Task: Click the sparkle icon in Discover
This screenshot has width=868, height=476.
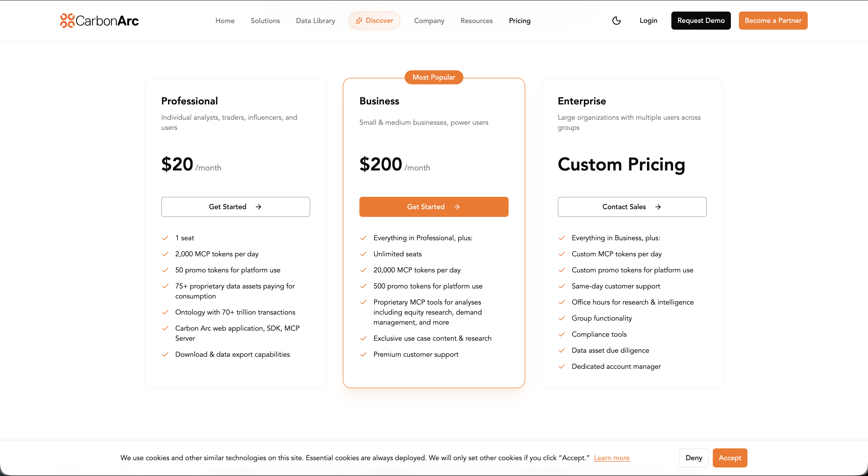Action: [359, 21]
